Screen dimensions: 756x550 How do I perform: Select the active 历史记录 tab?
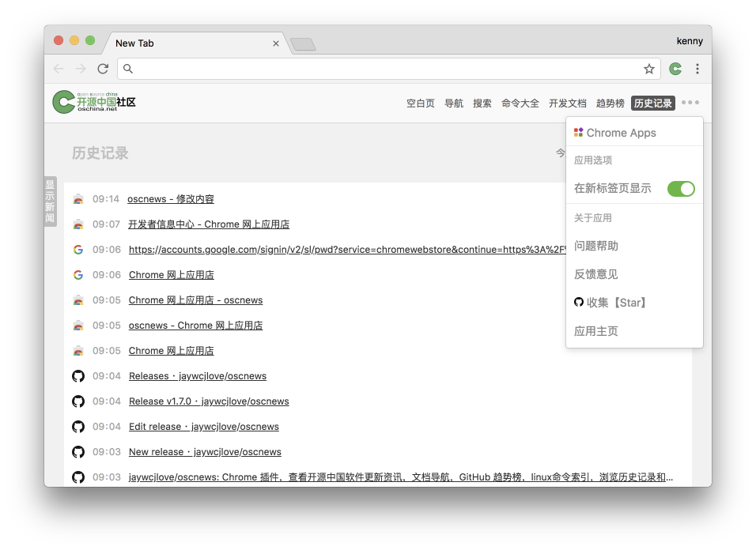(x=653, y=103)
